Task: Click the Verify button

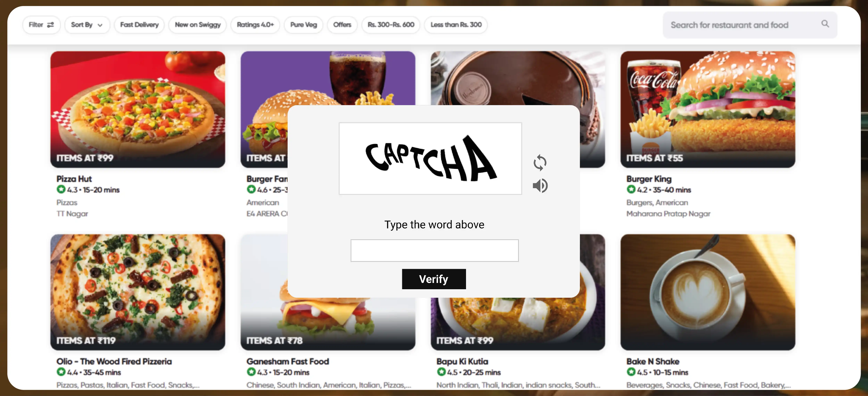Action: click(434, 279)
